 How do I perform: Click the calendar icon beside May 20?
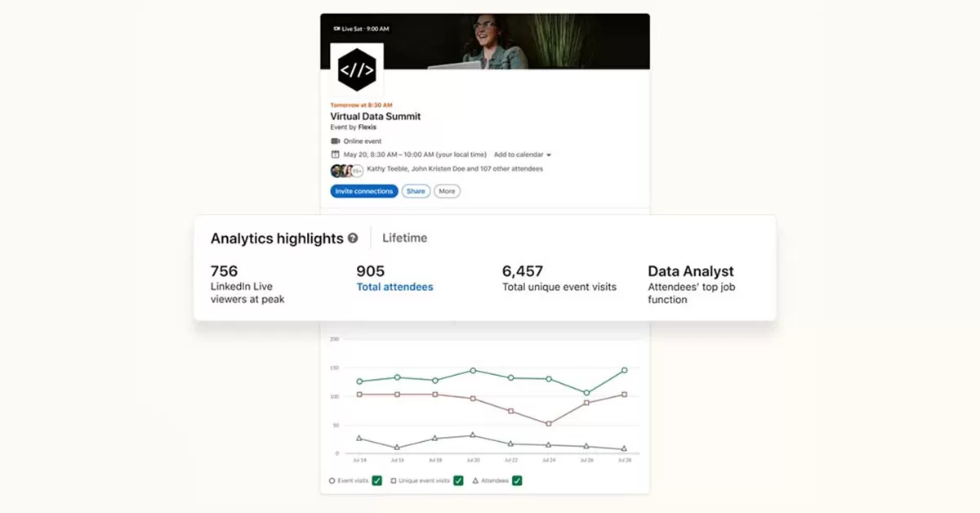pyautogui.click(x=335, y=154)
